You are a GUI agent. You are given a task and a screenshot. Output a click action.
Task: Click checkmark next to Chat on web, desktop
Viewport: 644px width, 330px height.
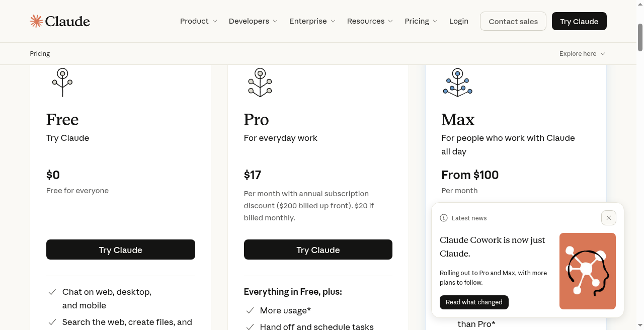pos(52,292)
